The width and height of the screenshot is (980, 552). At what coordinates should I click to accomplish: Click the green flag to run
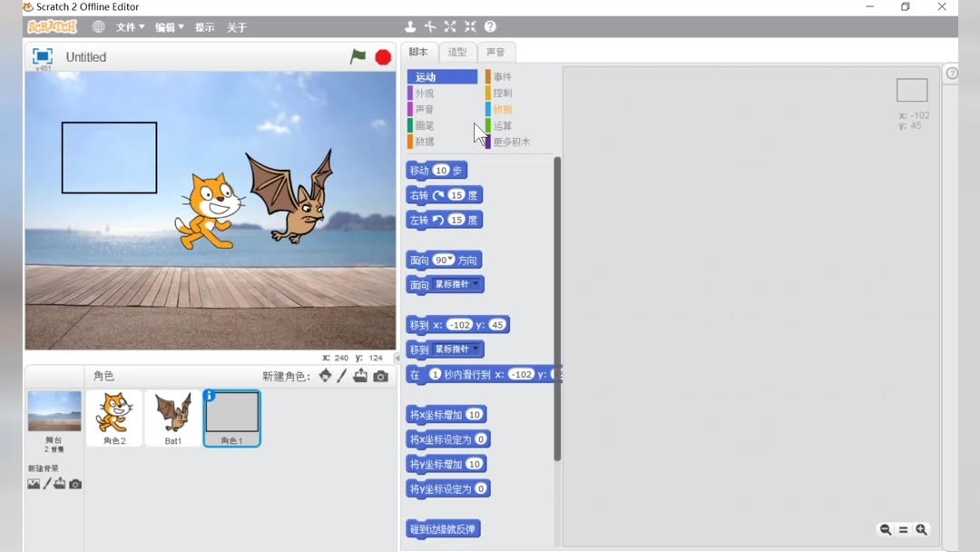coord(357,55)
